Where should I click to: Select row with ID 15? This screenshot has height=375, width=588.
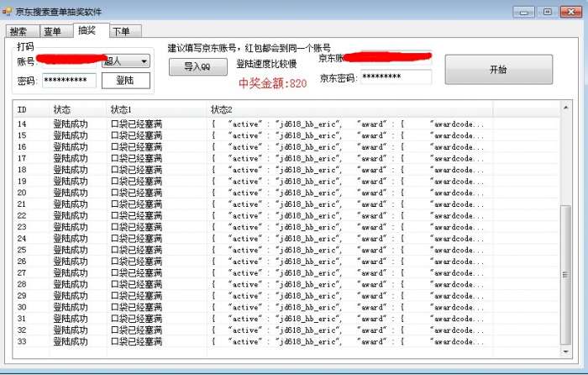pyautogui.click(x=286, y=135)
